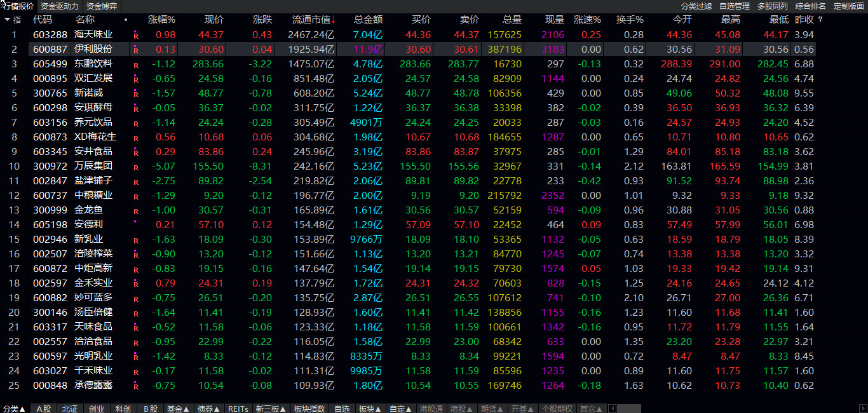Open 自选管理 watchlist management

(x=735, y=6)
